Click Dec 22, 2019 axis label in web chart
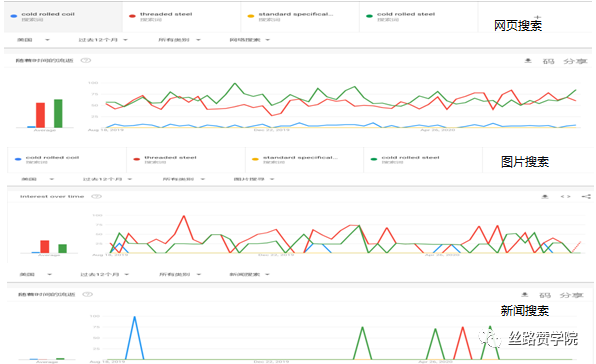 tap(271, 130)
